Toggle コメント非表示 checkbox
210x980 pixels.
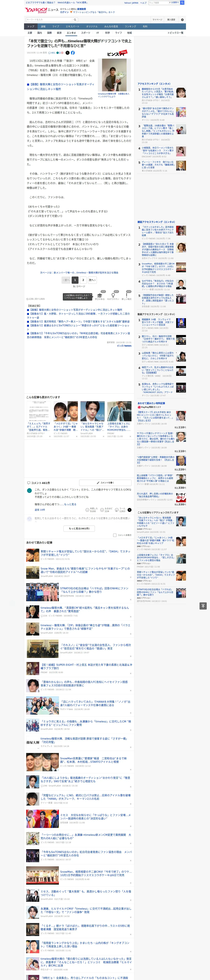tap(115, 535)
